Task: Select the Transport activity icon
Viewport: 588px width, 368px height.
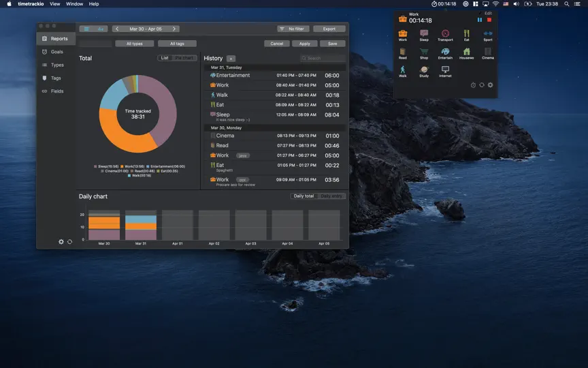Action: coord(445,35)
